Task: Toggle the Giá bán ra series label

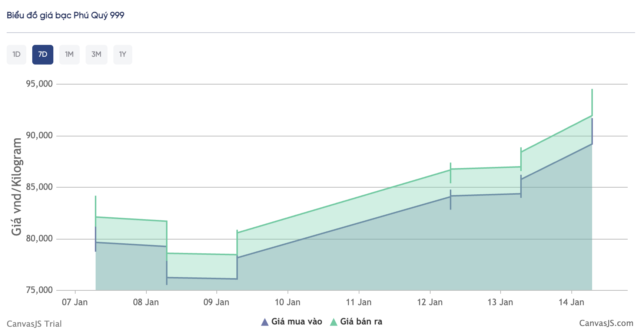Action: 361,322
